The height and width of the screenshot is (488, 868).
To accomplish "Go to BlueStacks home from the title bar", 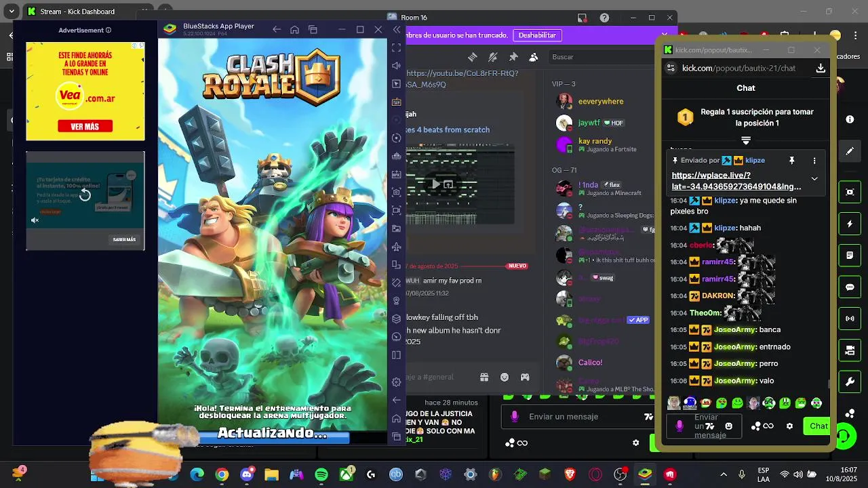I will (294, 30).
